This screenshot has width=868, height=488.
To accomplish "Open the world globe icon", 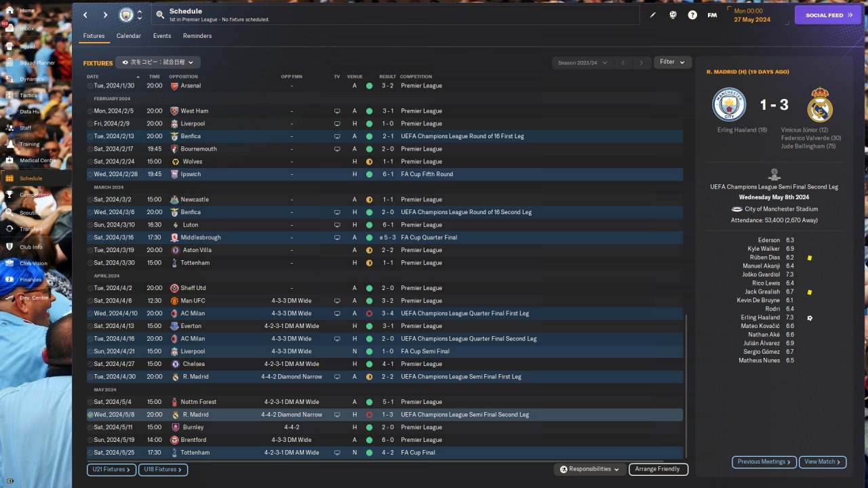I will coord(673,15).
